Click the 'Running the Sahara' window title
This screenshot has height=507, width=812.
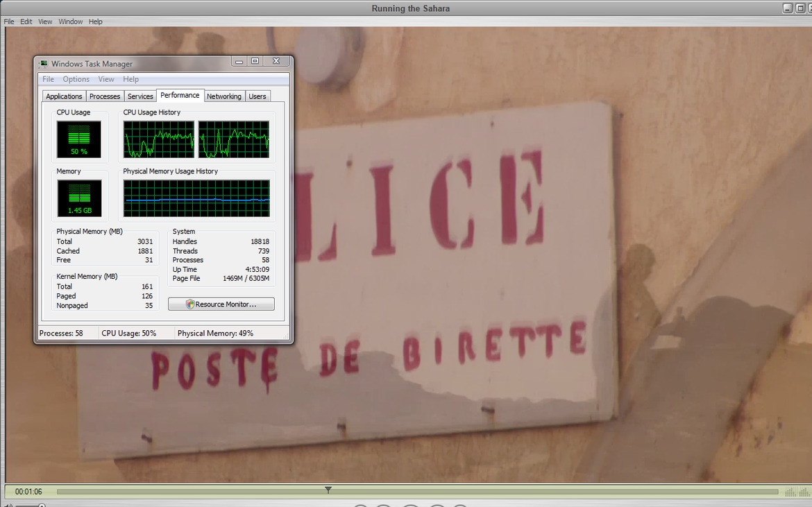(411, 8)
